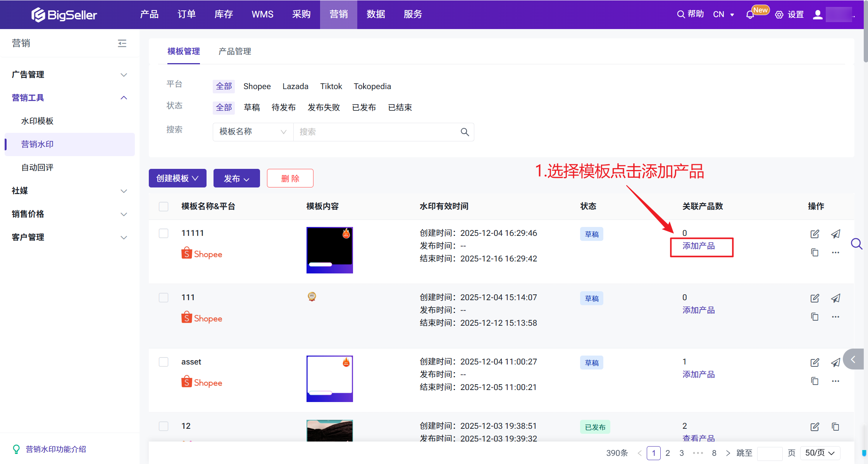Click the red 删除 button
The image size is (868, 464).
pos(290,178)
